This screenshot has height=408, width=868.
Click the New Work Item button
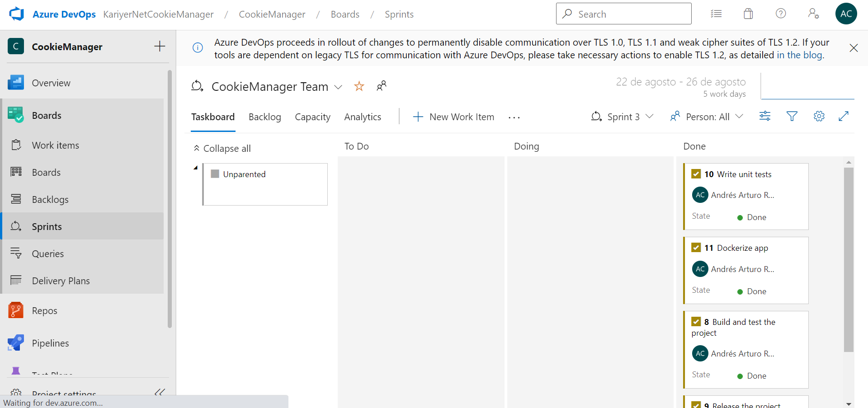[453, 117]
